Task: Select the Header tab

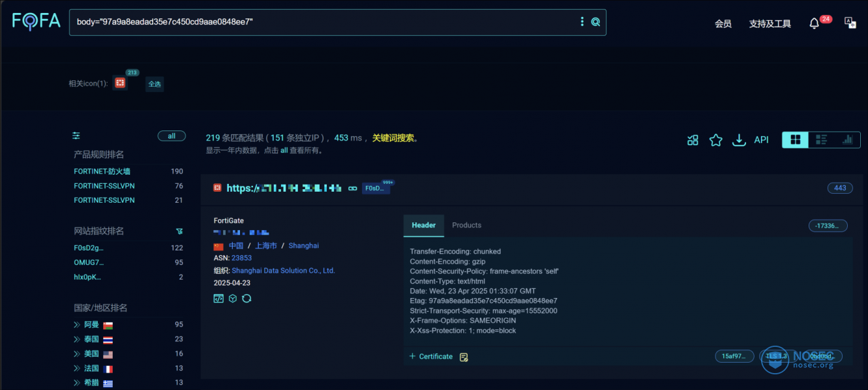Action: coord(424,225)
